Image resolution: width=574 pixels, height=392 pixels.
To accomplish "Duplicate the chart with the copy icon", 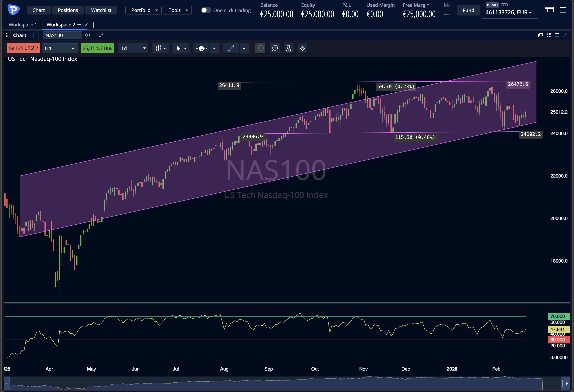I will pos(540,35).
